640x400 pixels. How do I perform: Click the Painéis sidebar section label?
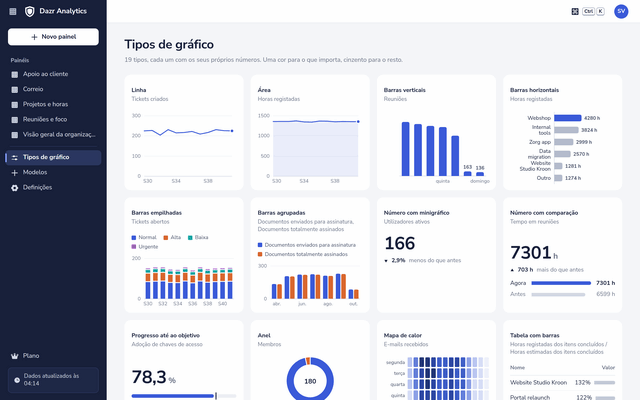pyautogui.click(x=20, y=60)
